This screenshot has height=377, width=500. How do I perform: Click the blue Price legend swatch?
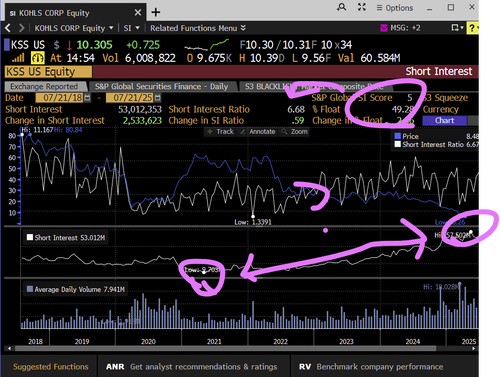[397, 136]
